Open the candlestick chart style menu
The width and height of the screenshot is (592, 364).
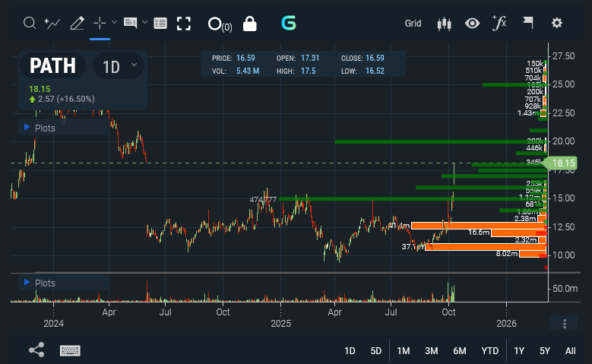tap(445, 24)
